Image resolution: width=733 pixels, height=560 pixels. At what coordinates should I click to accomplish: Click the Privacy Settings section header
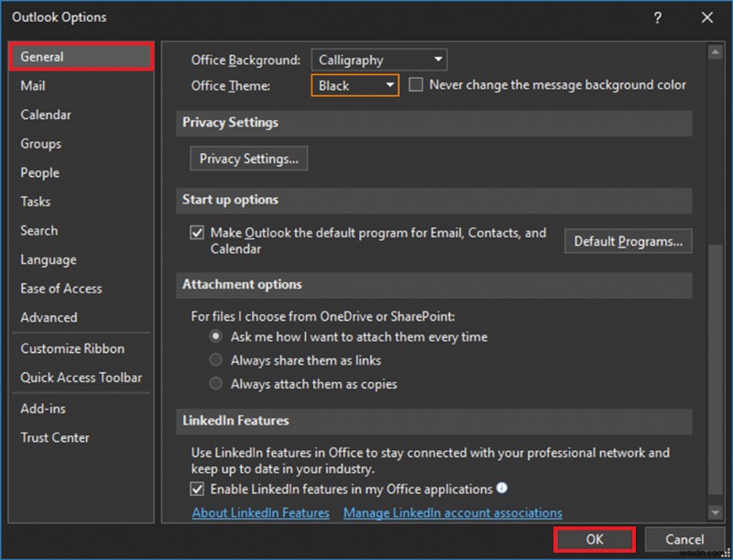tap(433, 123)
